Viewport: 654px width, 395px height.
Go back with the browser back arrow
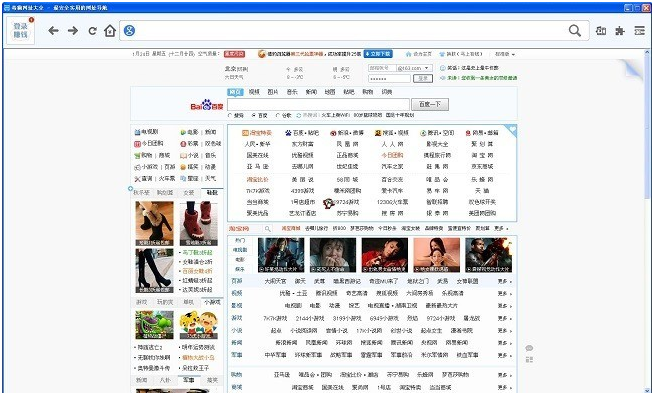53,30
